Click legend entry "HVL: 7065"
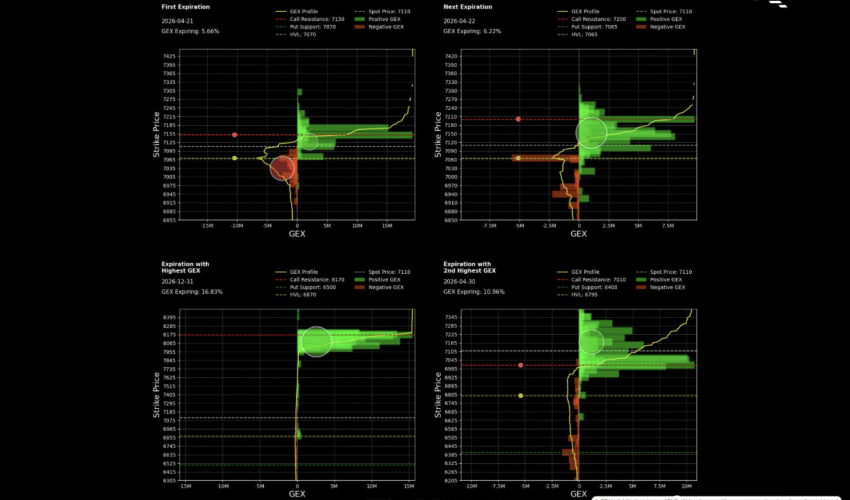The image size is (850, 500). [577, 34]
